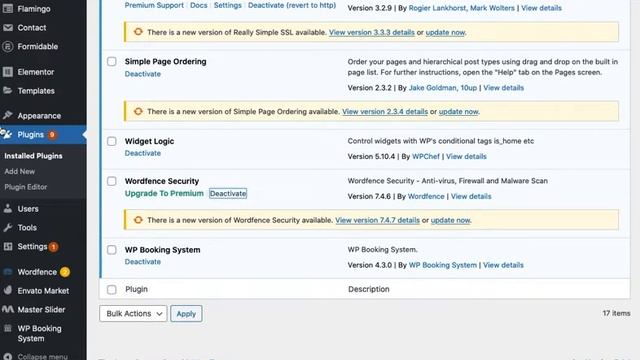640x360 pixels.
Task: View version 7.4.7 details
Action: 378,220
